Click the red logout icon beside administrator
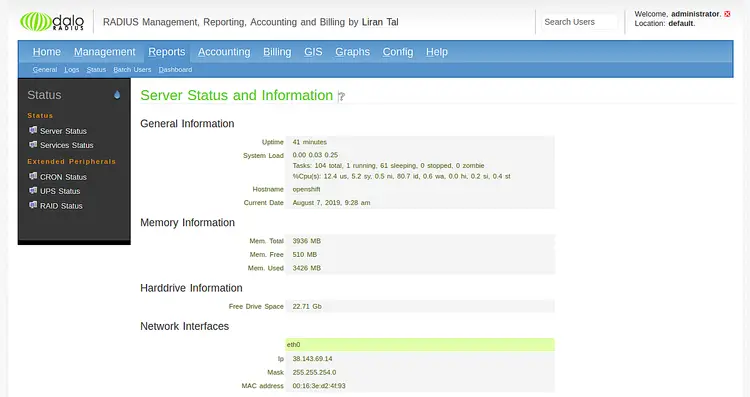750x397 pixels. click(x=727, y=14)
